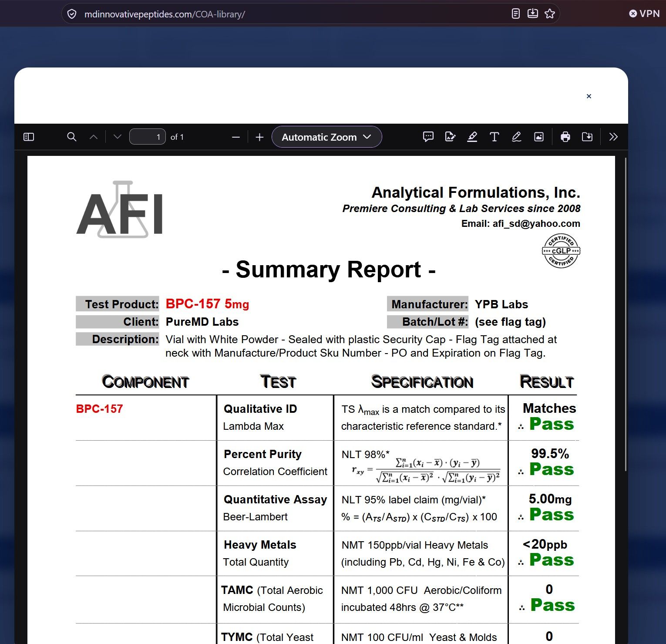Viewport: 666px width, 644px height.
Task: Click the address bar URL
Action: (x=165, y=14)
